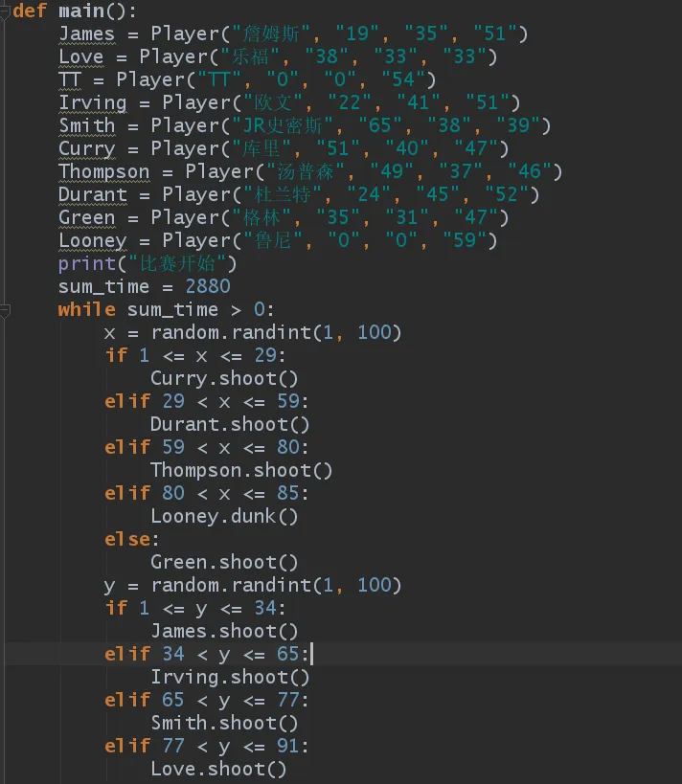The image size is (682, 784).
Task: Click the 'elif 59 < x <= 80:' condition
Action: click(x=207, y=448)
